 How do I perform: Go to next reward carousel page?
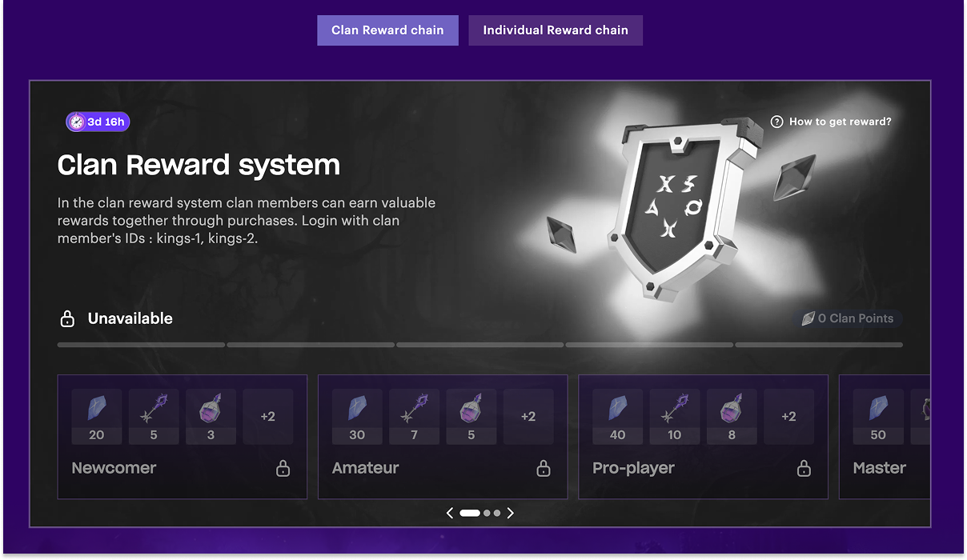[511, 513]
